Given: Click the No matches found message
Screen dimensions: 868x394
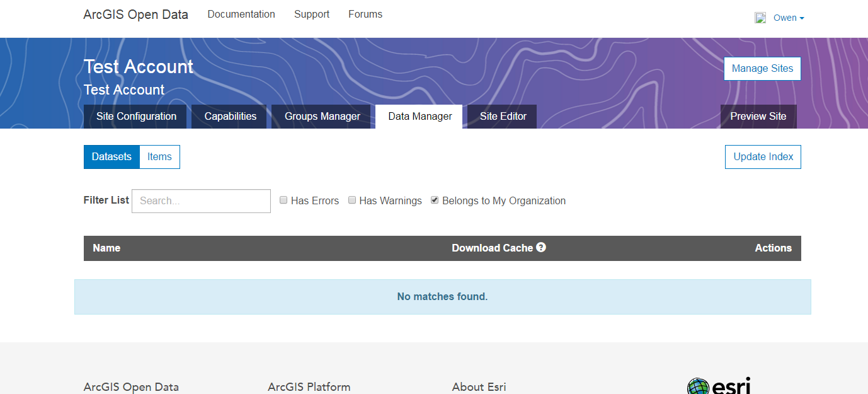Looking at the screenshot, I should coord(442,297).
